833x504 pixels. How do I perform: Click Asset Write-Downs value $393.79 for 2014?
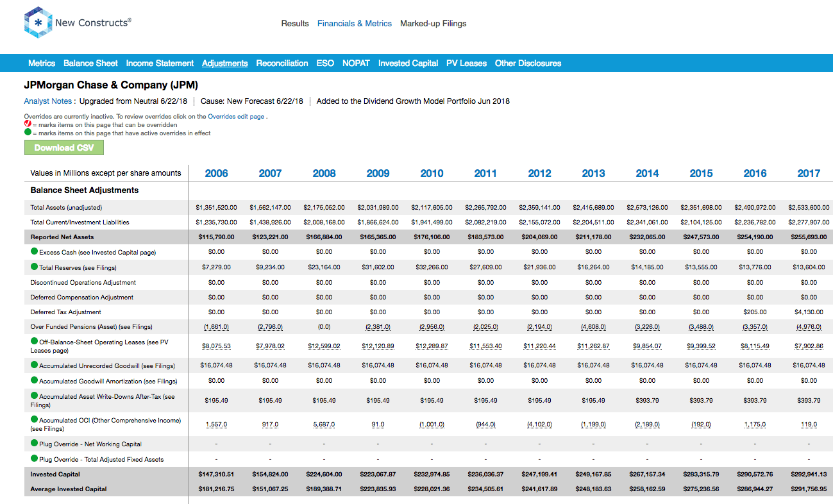[648, 401]
